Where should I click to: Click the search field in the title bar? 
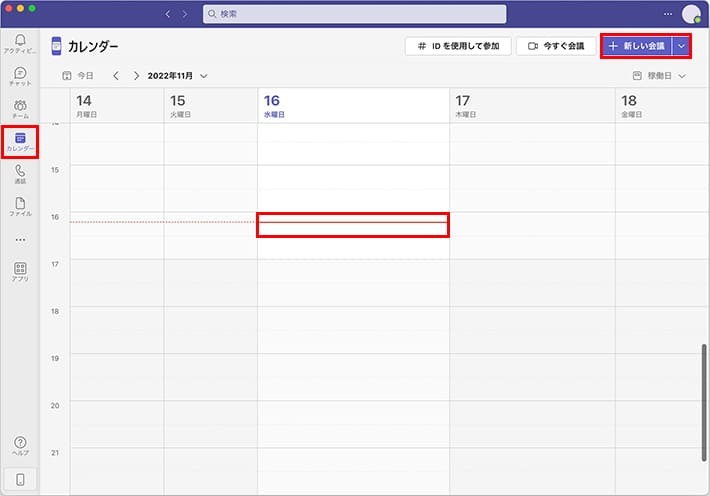354,14
